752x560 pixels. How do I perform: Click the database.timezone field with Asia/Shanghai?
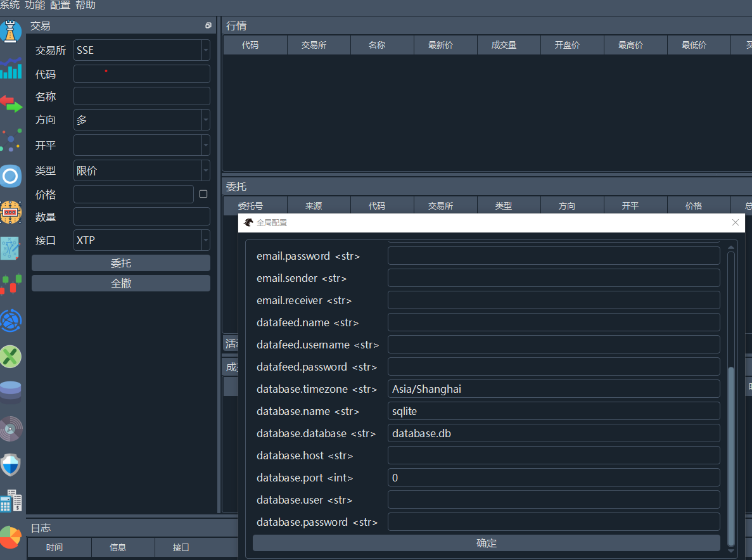point(554,389)
